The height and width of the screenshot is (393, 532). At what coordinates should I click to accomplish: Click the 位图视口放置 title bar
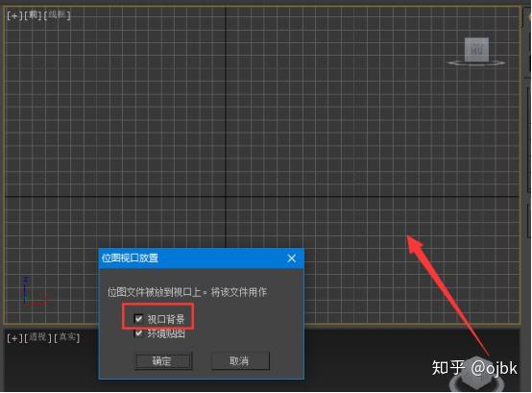tap(202, 258)
